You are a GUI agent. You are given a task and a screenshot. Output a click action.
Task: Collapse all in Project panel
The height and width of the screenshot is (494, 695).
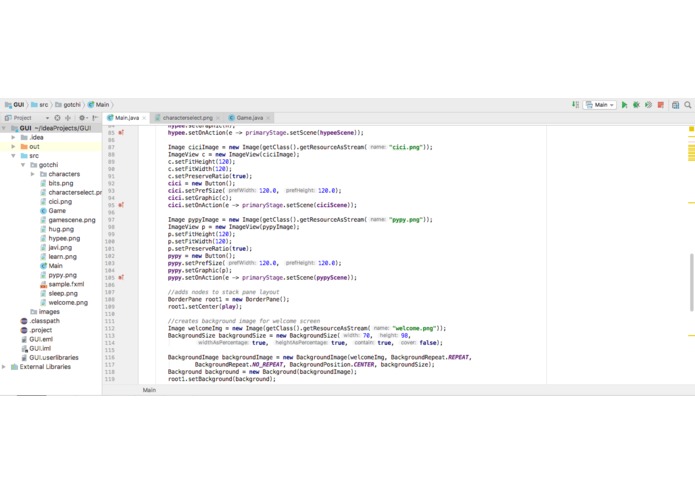click(x=68, y=118)
